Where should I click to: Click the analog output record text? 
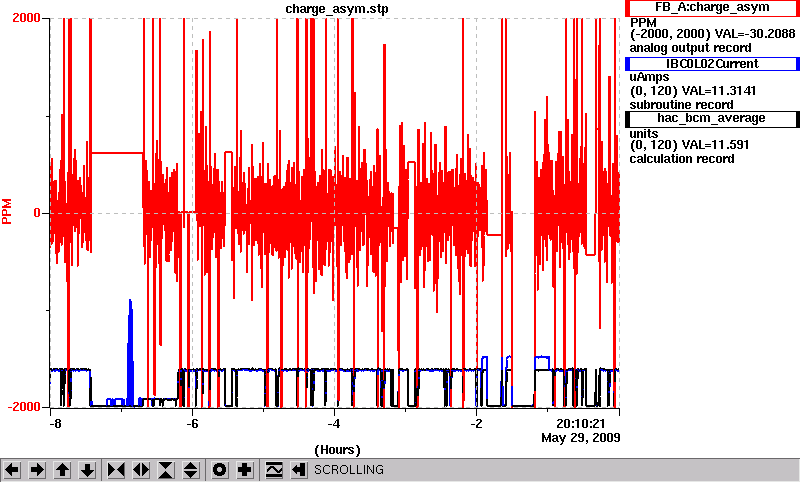click(x=690, y=48)
